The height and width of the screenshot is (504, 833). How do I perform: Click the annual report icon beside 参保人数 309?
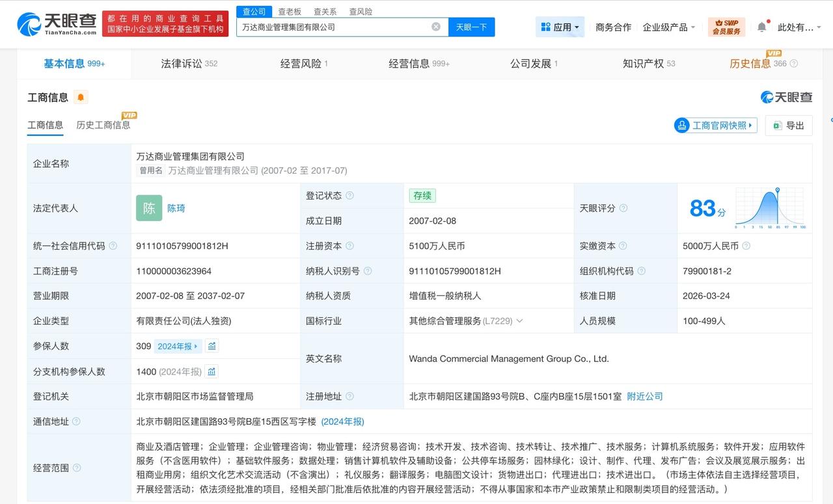coord(212,346)
